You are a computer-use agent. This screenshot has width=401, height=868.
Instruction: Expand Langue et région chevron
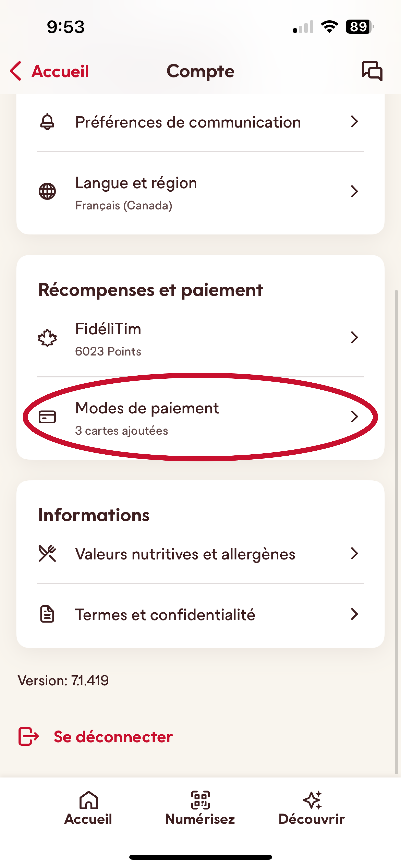pos(354,191)
